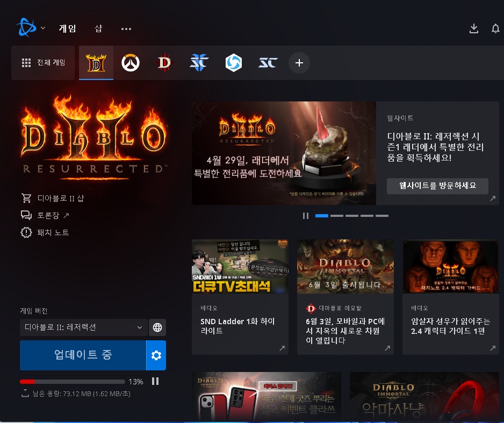The image size is (504, 423).
Task: Select the second carousel indicator
Action: [x=337, y=216]
